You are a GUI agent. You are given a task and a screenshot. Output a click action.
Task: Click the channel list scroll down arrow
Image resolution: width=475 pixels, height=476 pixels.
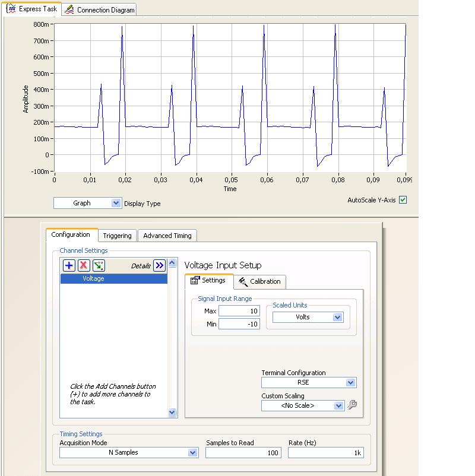[172, 412]
